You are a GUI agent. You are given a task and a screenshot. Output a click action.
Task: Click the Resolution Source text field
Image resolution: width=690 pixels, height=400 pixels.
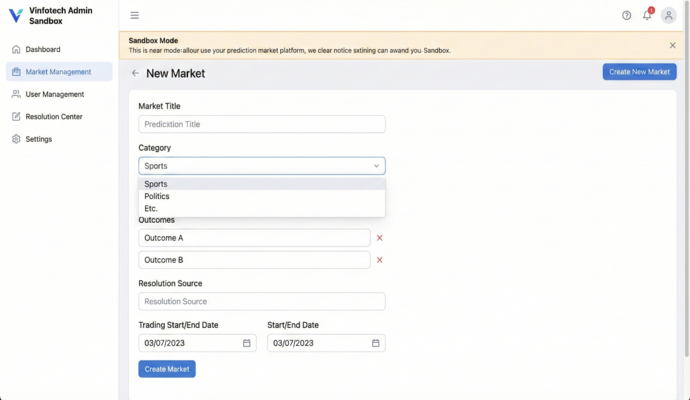click(261, 301)
